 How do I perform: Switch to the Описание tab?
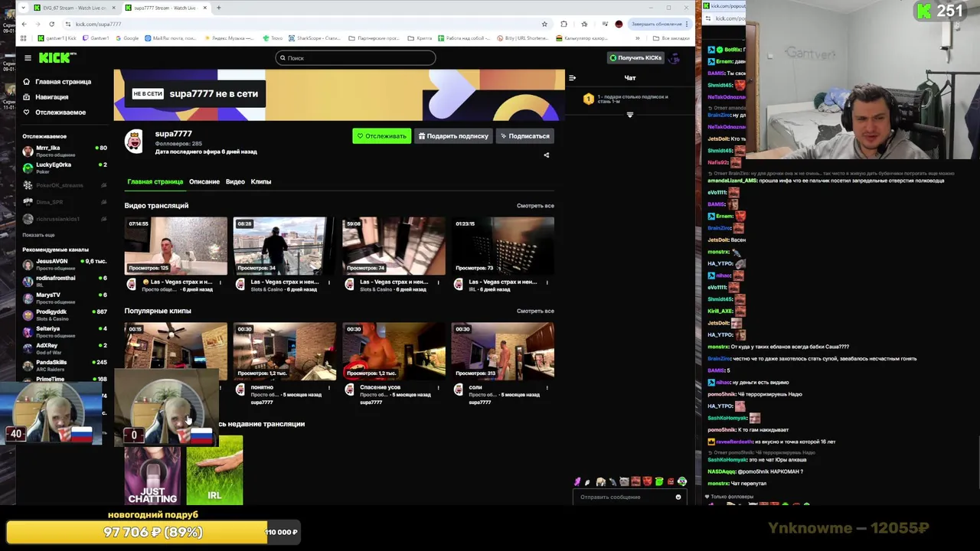click(x=204, y=182)
